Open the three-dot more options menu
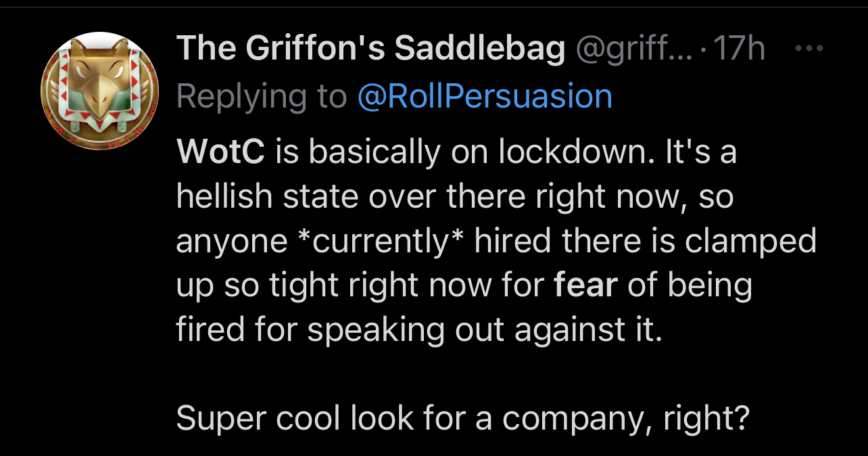Image resolution: width=868 pixels, height=456 pixels. [x=810, y=50]
